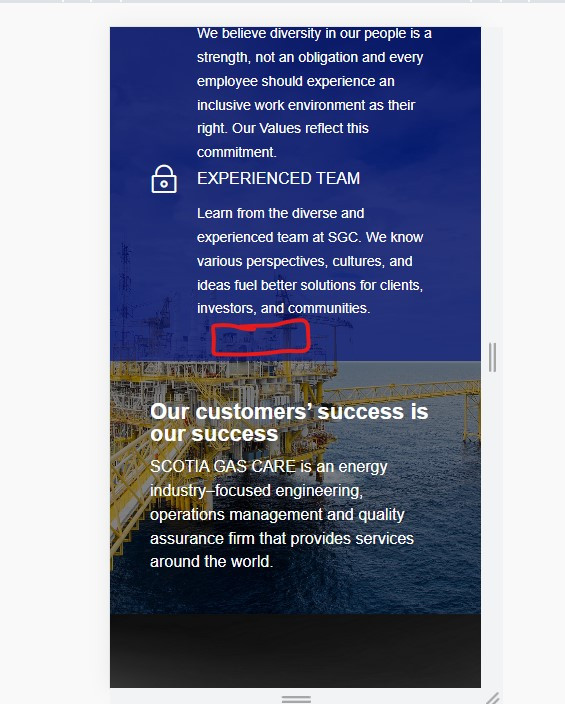565x704 pixels.
Task: Click the right-edge viewport width handle
Action: pos(492,357)
